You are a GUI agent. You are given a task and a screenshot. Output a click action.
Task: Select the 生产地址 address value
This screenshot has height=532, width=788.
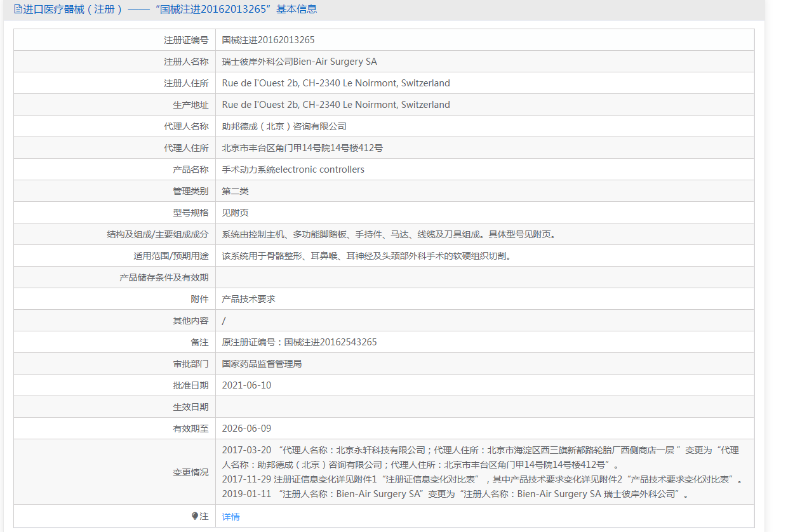[x=335, y=105]
